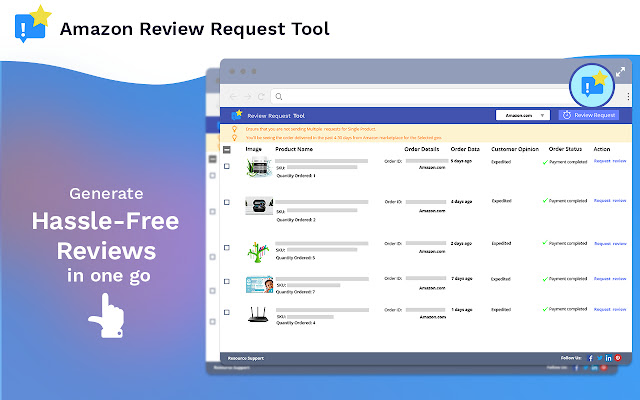Click Request review for the 2 days ago order
This screenshot has width=640, height=400.
610,244
